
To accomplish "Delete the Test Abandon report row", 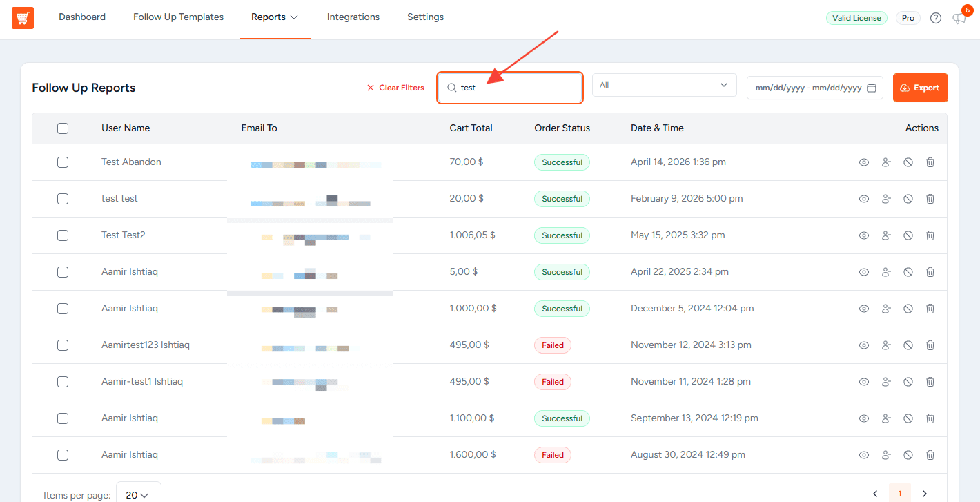I will click(930, 162).
